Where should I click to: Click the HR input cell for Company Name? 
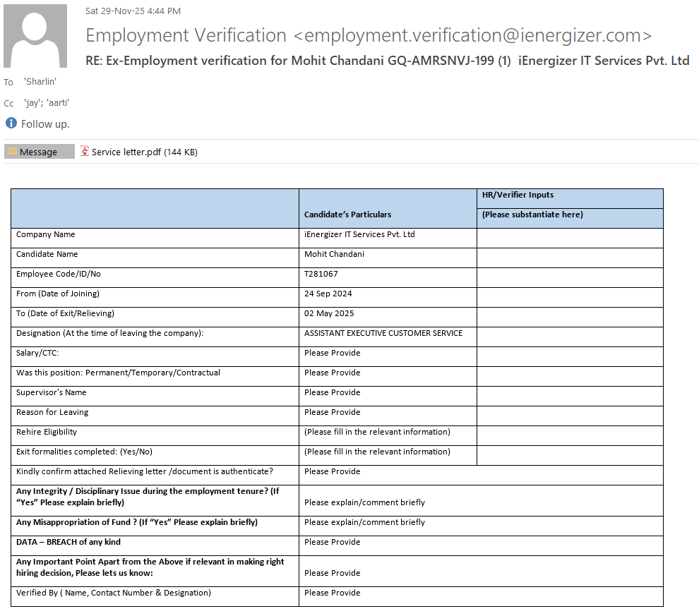569,238
